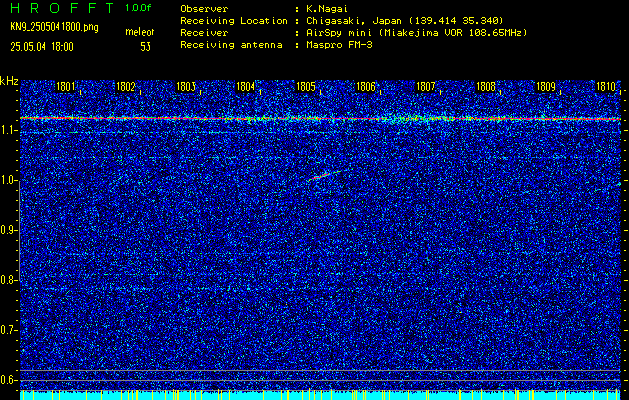Click the red carrier line above 1.1 kHz
Screen dimensions: 629x400
(x=321, y=119)
